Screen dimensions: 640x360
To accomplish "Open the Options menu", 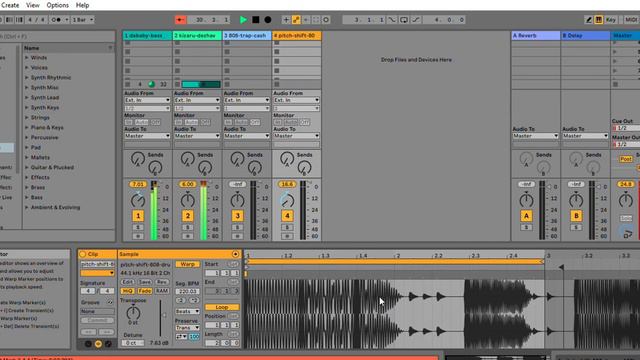I will coord(58,5).
